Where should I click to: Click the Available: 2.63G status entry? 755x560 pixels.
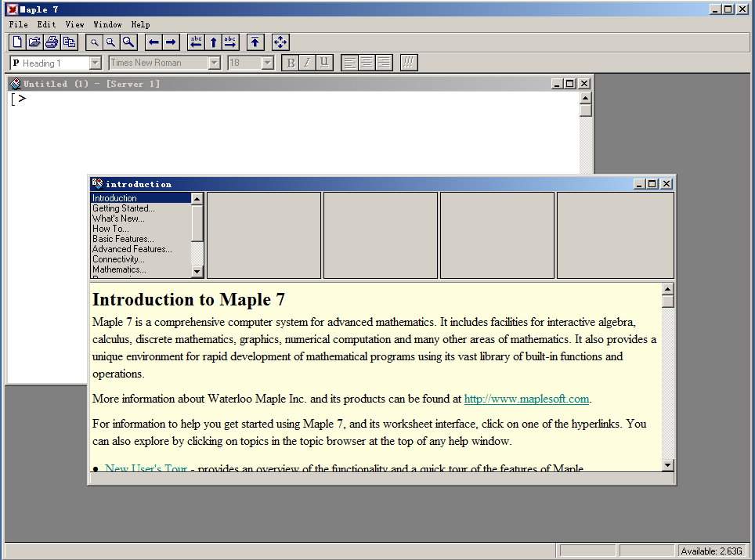[x=712, y=551]
